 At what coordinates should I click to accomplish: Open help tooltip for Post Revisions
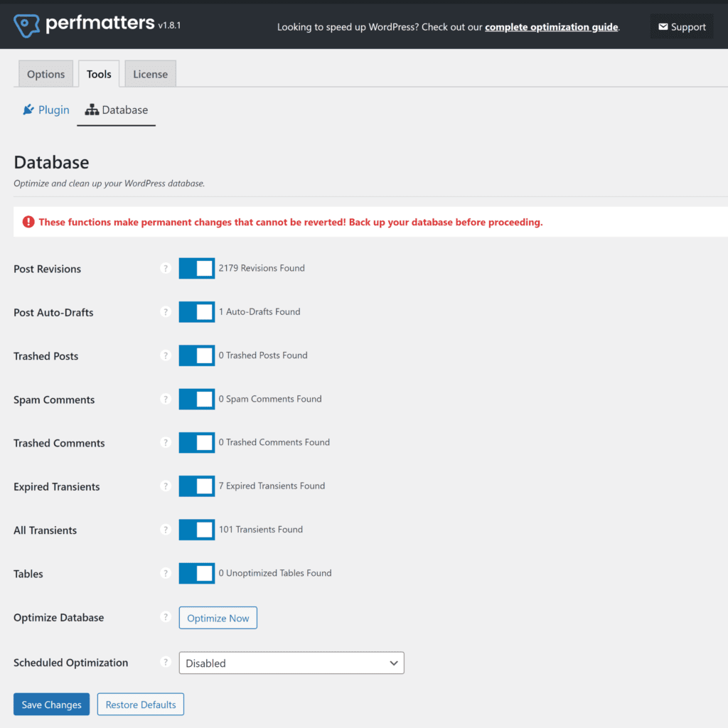[165, 268]
